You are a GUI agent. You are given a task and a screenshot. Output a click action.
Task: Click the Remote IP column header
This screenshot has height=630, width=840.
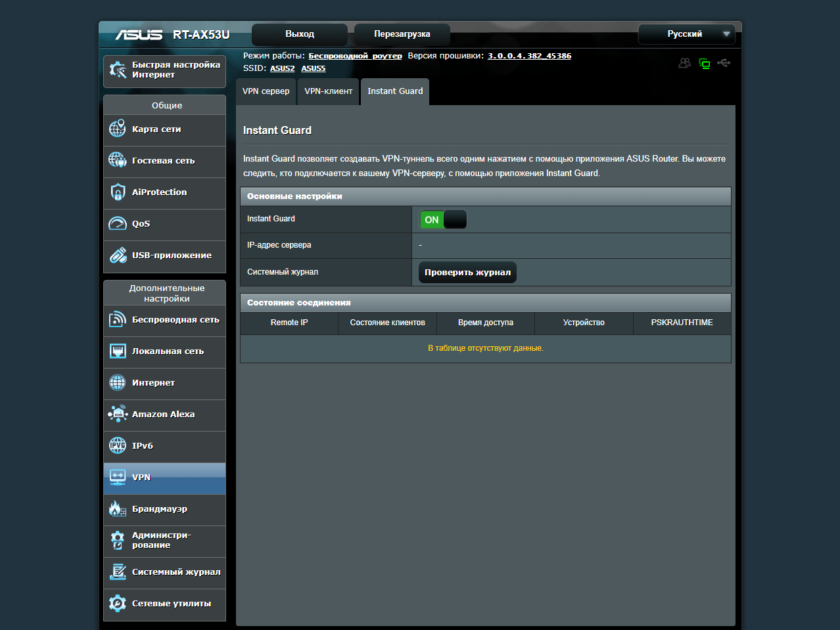(289, 323)
